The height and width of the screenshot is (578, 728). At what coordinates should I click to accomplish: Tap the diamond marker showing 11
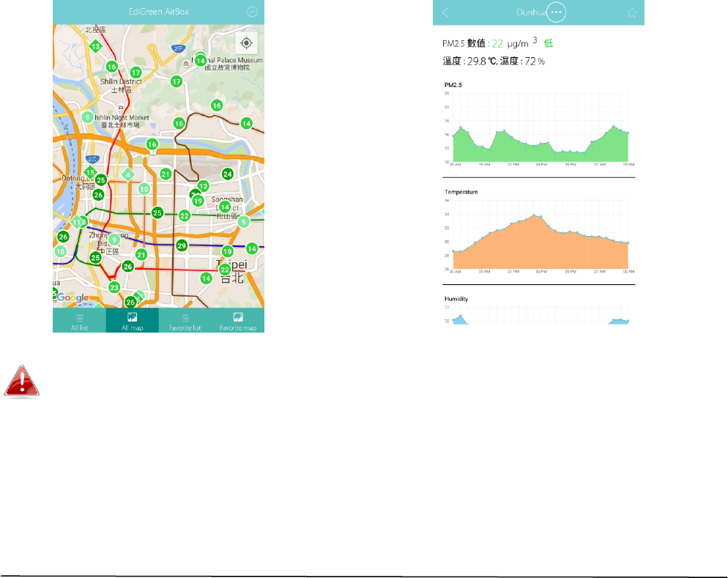pos(77,222)
